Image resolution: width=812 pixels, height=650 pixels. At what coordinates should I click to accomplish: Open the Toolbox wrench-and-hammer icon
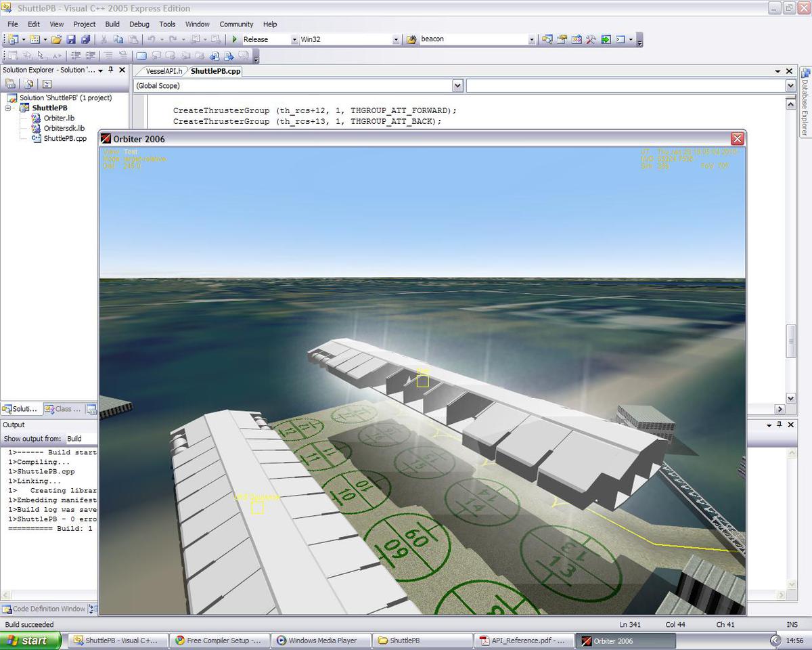(x=591, y=39)
